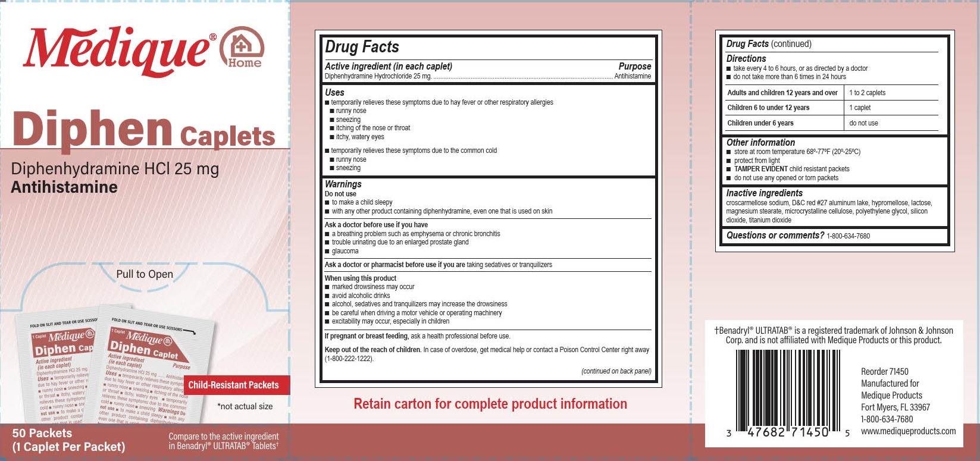
Task: Click the barcode at bottom right
Action: (788, 393)
